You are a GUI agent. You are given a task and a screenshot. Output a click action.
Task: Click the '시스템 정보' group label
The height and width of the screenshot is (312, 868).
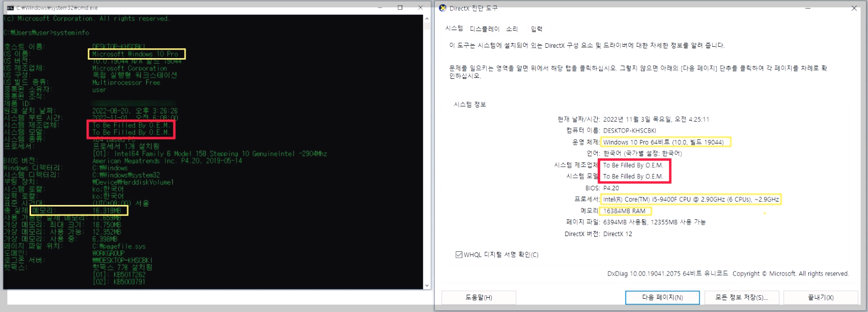tap(470, 104)
